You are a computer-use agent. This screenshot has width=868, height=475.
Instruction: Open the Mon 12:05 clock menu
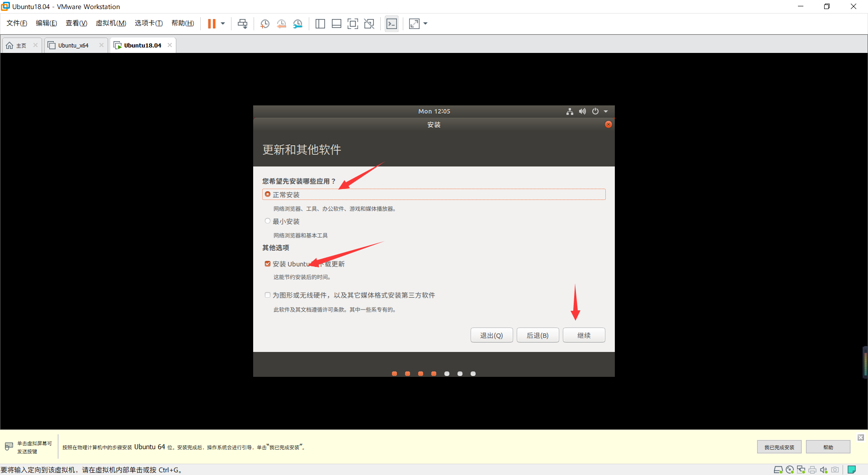(x=434, y=111)
